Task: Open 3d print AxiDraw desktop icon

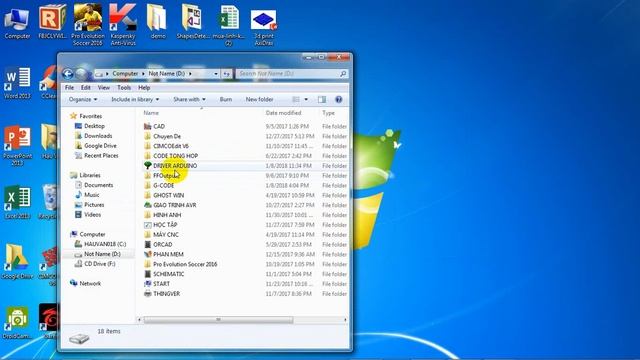Action: tap(263, 27)
